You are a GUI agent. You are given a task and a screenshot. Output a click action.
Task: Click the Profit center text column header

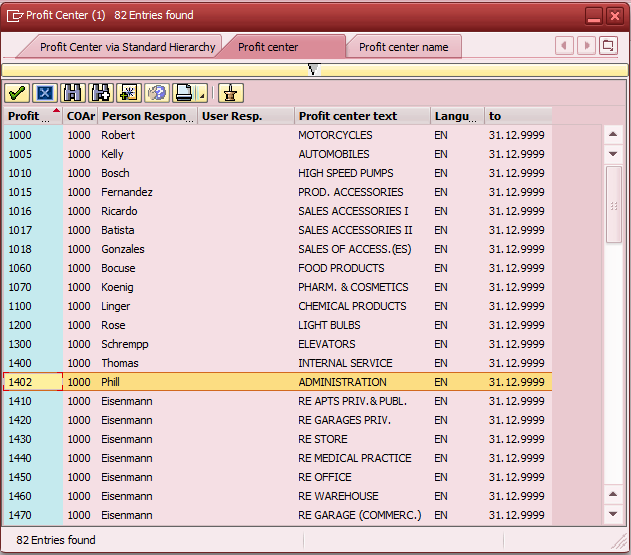363,116
